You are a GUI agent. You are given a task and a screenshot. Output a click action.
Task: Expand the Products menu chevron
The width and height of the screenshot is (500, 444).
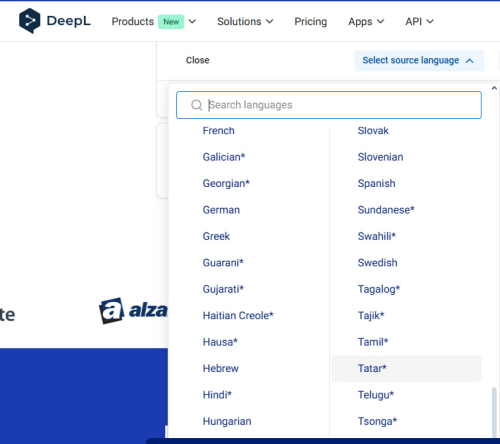click(192, 22)
